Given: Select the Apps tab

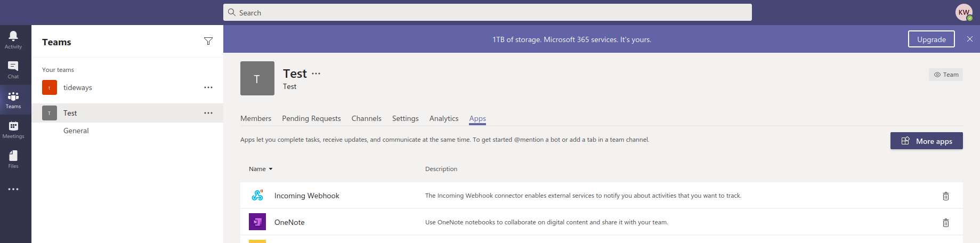Looking at the screenshot, I should click(477, 118).
